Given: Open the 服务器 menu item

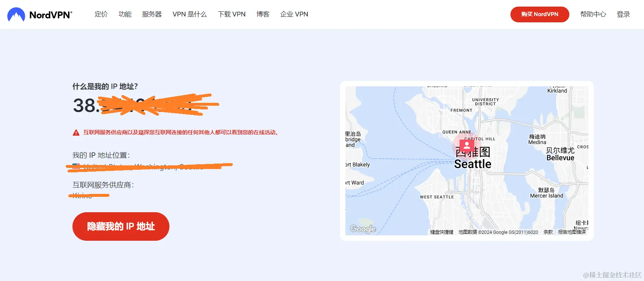Looking at the screenshot, I should point(152,14).
